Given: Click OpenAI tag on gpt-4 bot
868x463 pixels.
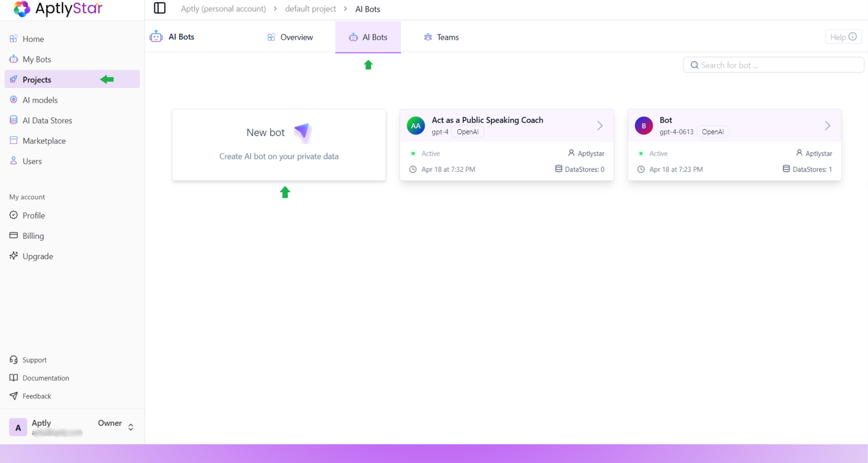Looking at the screenshot, I should click(467, 132).
